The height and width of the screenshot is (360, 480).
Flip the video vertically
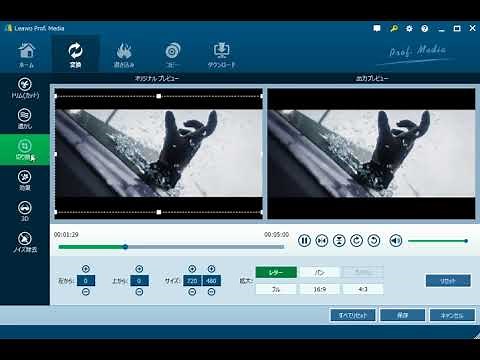339,240
